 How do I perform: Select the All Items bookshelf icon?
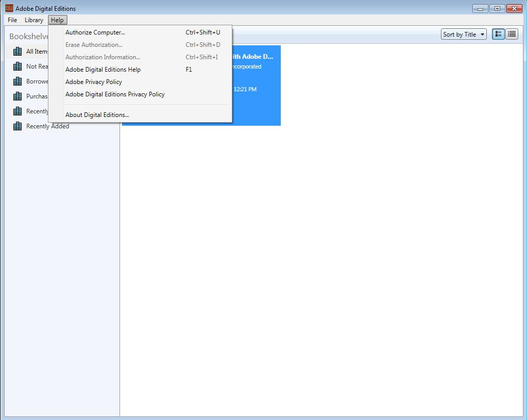click(x=18, y=52)
